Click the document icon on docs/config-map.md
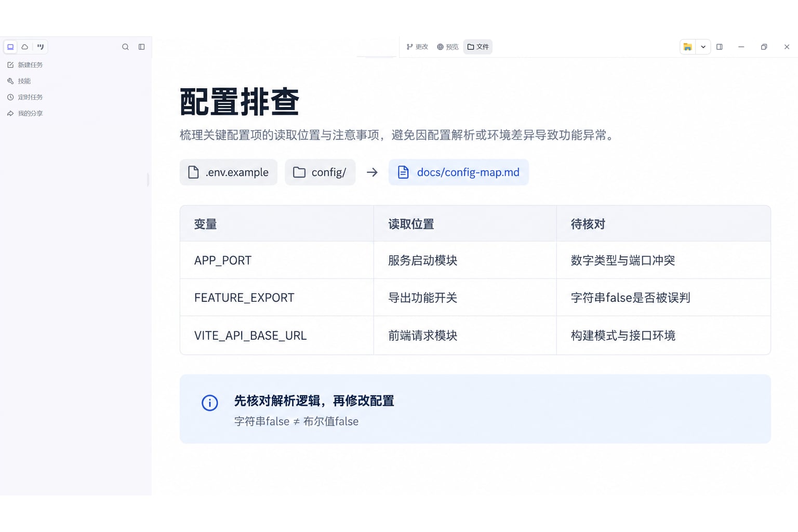The width and height of the screenshot is (798, 532). click(x=403, y=172)
